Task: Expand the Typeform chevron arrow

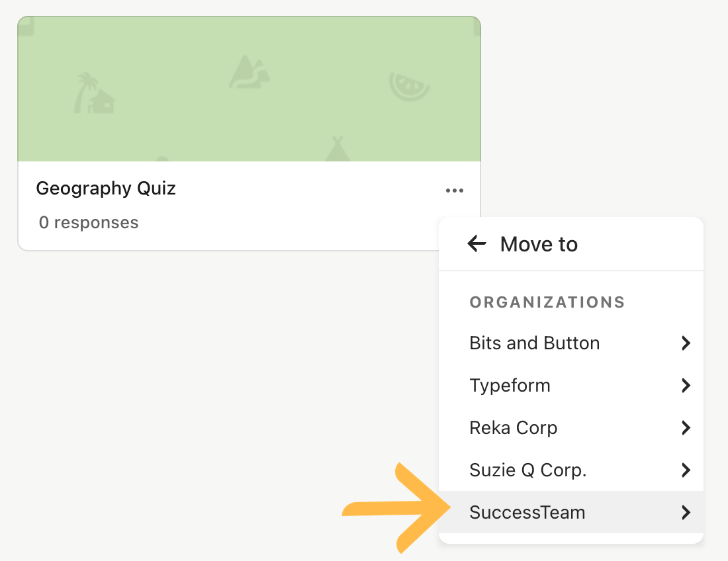Action: pyautogui.click(x=686, y=386)
